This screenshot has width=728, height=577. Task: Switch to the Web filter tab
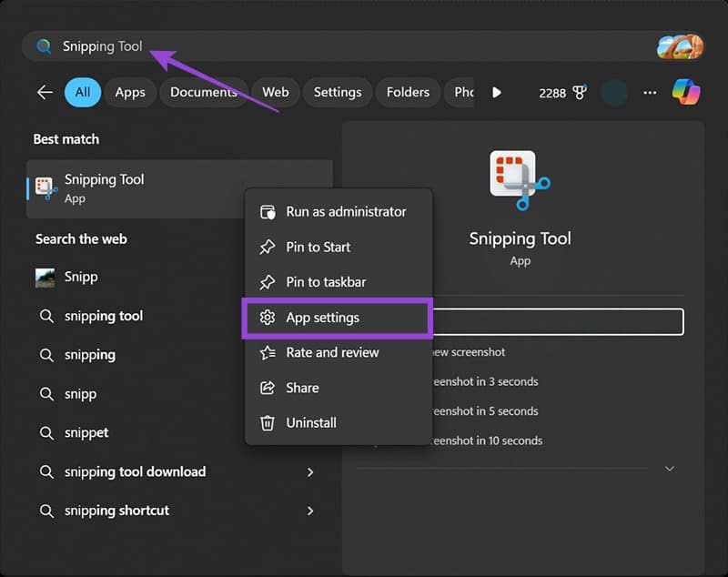point(276,93)
